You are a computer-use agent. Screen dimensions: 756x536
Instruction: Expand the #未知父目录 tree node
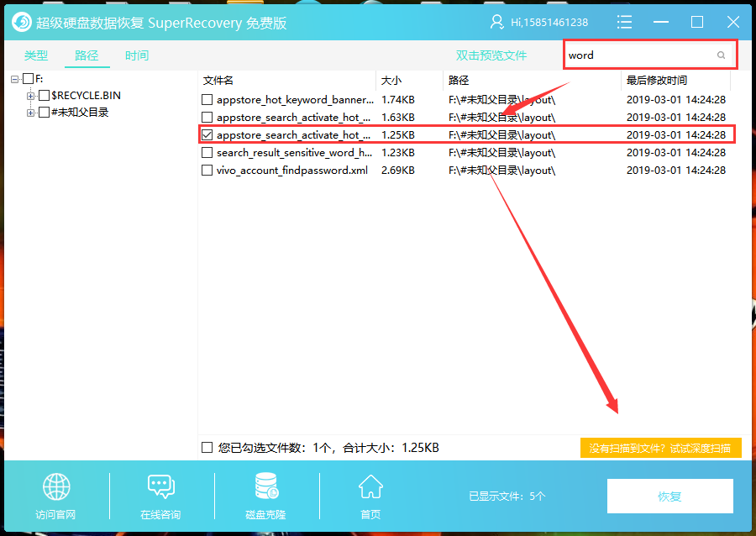(x=30, y=113)
